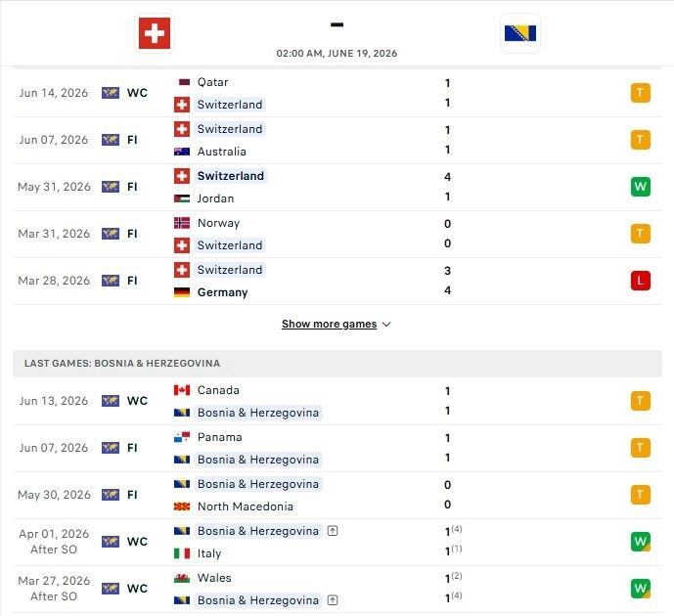Click the chevron beside Show more games
The width and height of the screenshot is (674, 616).
386,325
